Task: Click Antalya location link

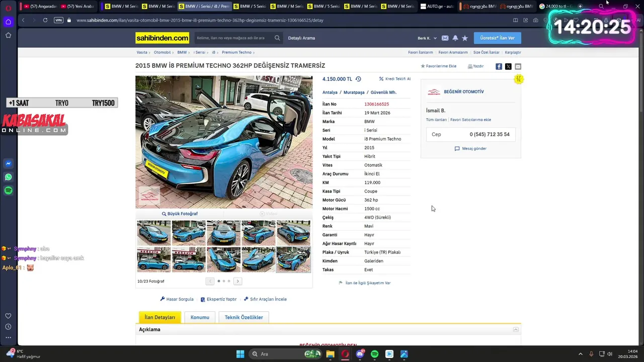Action: point(330,93)
